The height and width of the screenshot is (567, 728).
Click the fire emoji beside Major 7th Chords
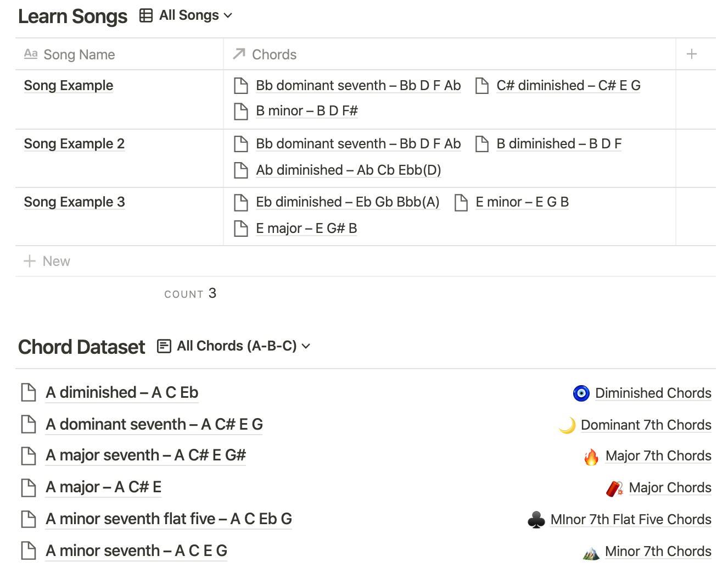(x=591, y=456)
